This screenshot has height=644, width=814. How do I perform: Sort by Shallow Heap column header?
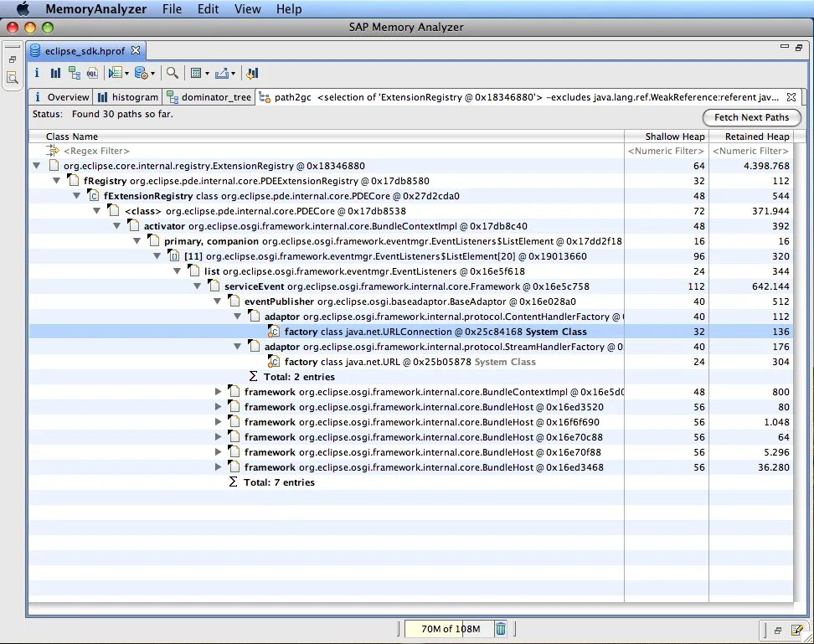(x=667, y=137)
